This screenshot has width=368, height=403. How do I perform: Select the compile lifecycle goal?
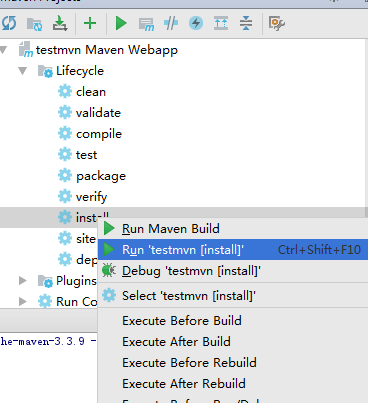point(99,134)
